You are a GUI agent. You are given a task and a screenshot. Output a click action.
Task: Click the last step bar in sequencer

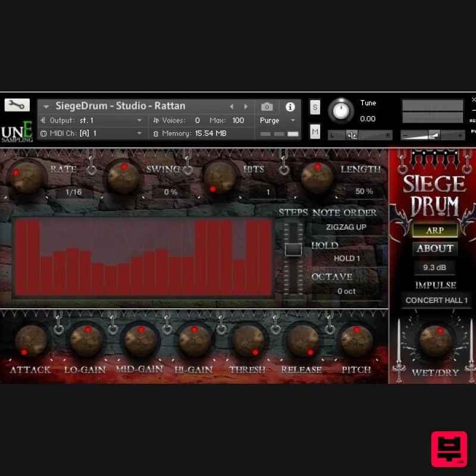[265, 258]
